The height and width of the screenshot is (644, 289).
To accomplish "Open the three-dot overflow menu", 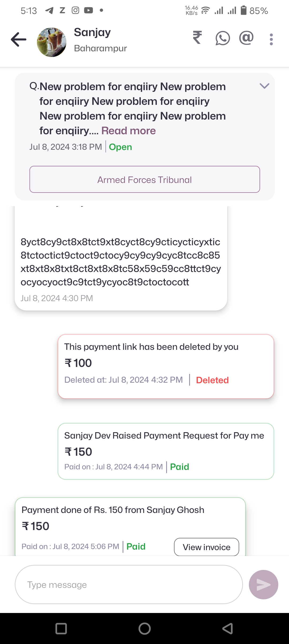I will click(x=271, y=39).
